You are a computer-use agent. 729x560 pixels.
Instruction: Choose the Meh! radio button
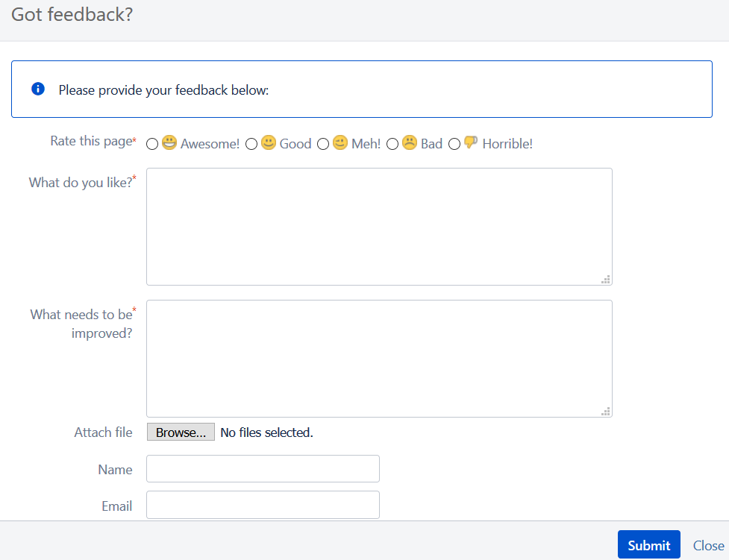tap(323, 144)
